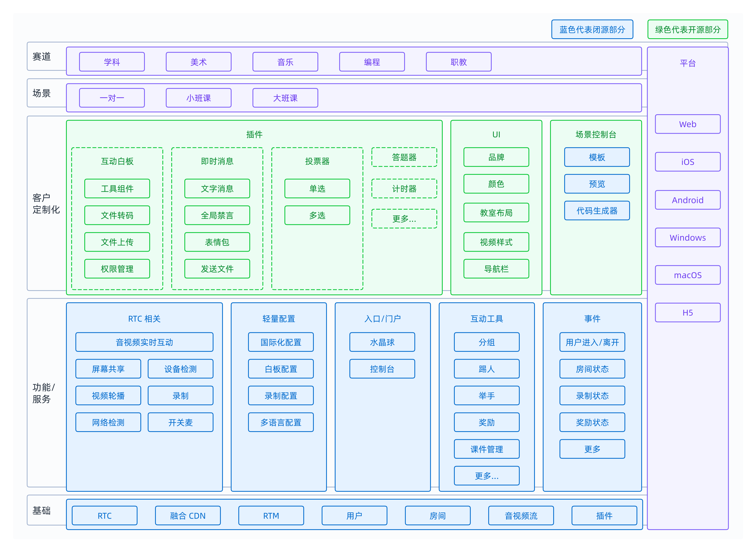The width and height of the screenshot is (756, 552).
Task: Click 预览 under 场景控制台
Action: click(x=597, y=184)
